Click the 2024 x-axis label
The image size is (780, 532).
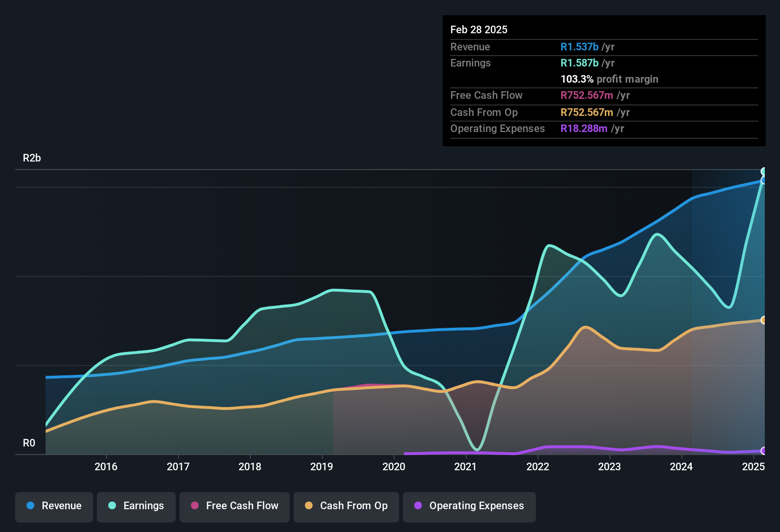[681, 466]
